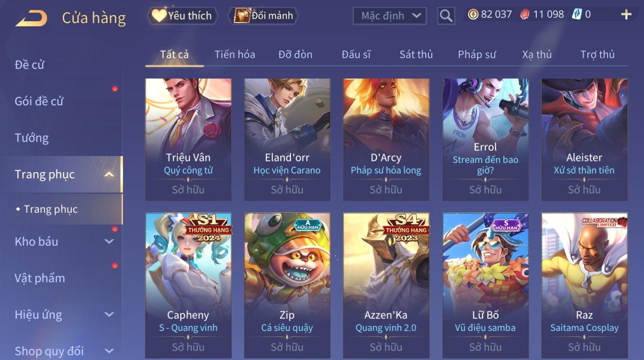644x360 pixels.
Task: Switch to the Pháp sư tab
Action: [x=477, y=55]
